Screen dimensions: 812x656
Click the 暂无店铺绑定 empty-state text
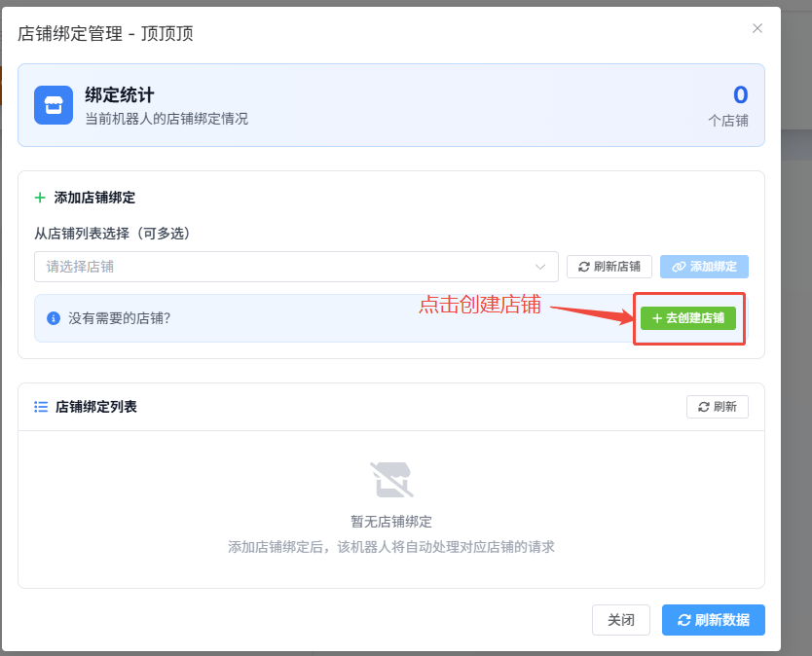click(x=391, y=522)
